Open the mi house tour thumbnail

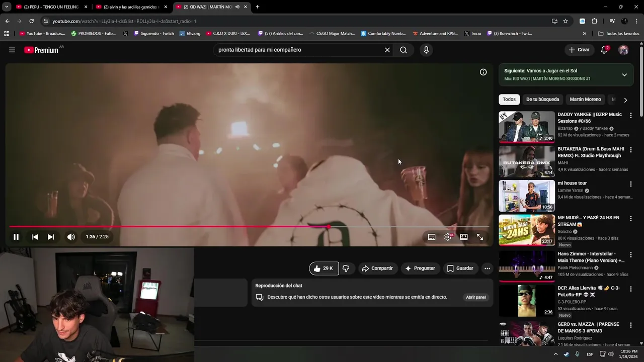527,196
